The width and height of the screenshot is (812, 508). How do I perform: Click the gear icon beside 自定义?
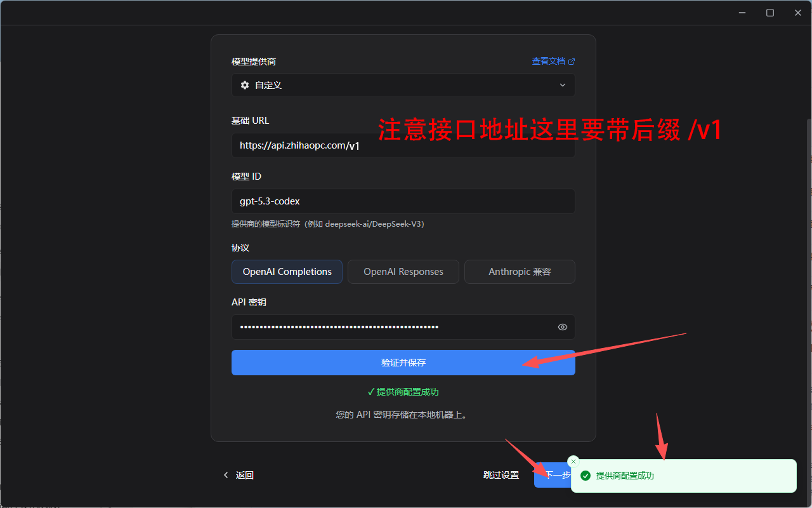[x=245, y=85]
